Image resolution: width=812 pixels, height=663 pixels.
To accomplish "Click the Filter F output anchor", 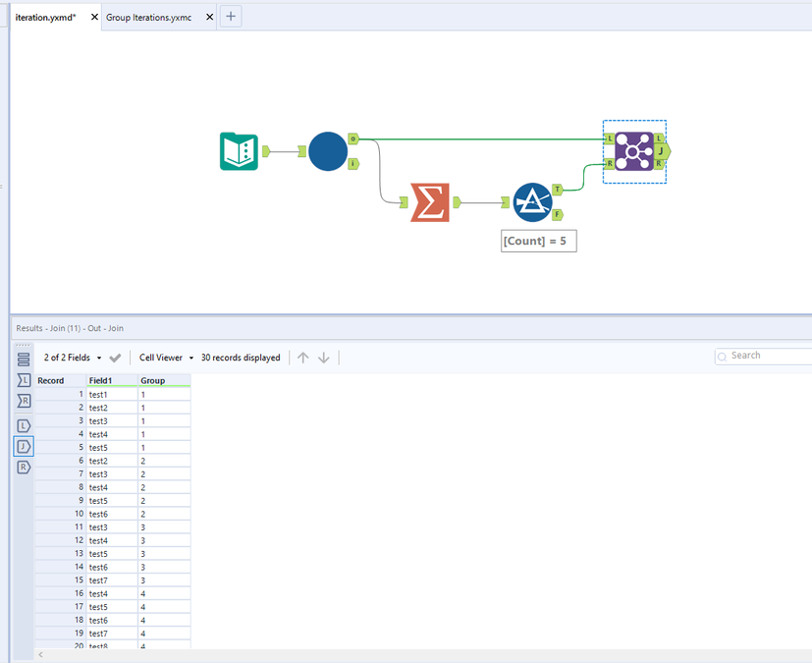I will point(558,214).
